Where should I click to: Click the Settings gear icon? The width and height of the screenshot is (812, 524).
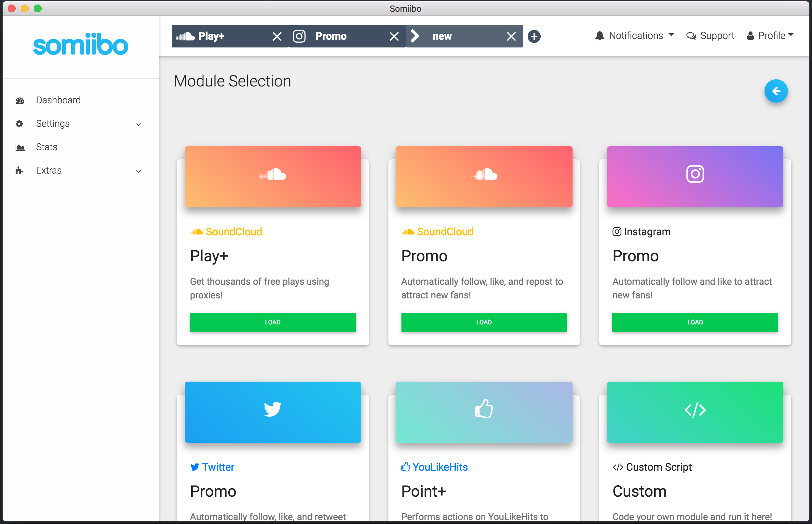coord(20,124)
